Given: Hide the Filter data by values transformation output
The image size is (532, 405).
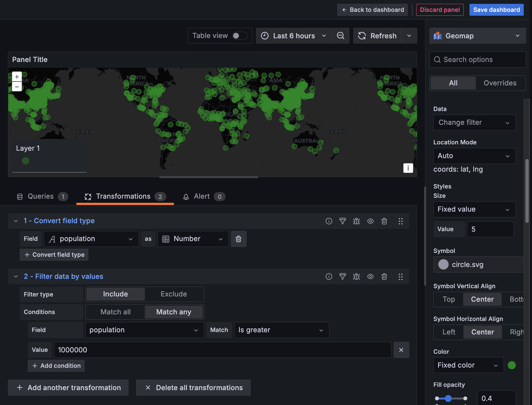Looking at the screenshot, I should [x=370, y=276].
